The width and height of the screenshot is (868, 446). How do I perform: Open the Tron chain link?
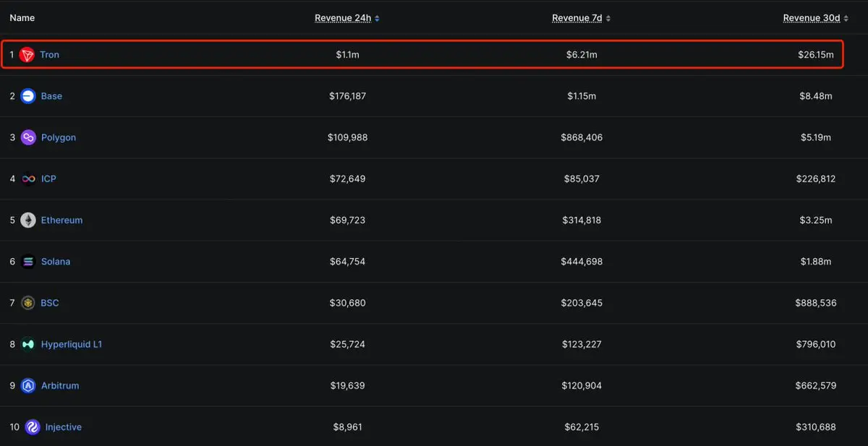[50, 55]
